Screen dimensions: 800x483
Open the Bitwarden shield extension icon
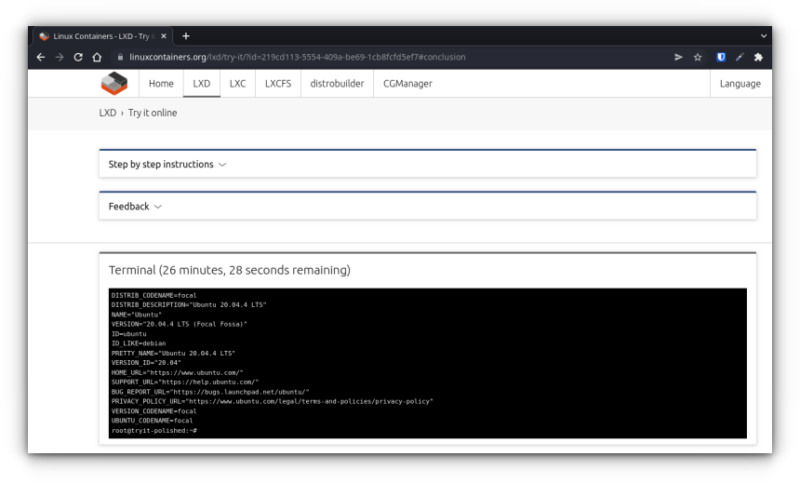pyautogui.click(x=720, y=57)
